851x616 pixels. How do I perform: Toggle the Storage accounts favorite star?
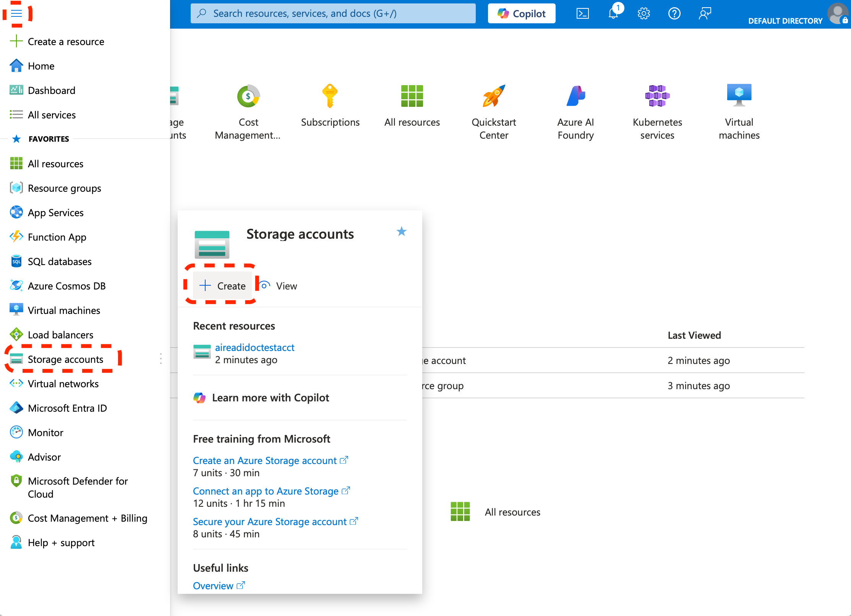(x=401, y=231)
